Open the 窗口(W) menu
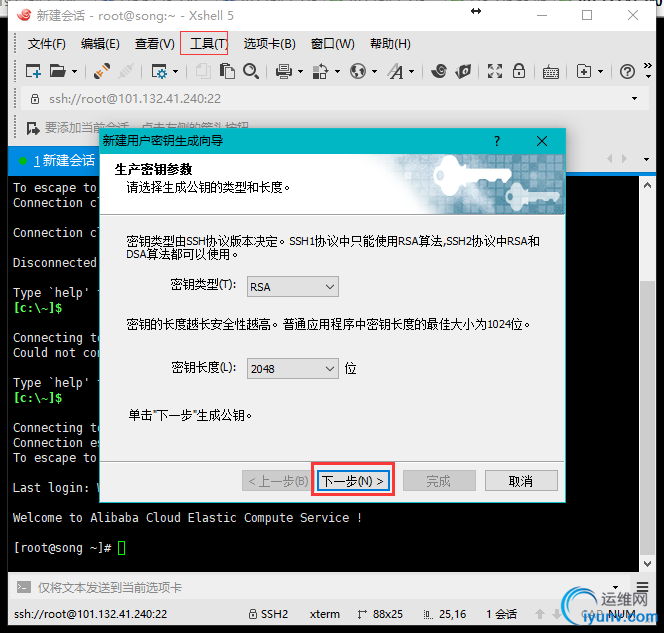 [332, 44]
